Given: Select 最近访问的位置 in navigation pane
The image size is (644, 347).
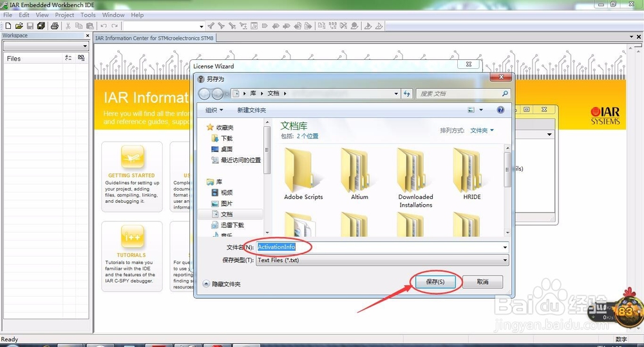Looking at the screenshot, I should [236, 160].
